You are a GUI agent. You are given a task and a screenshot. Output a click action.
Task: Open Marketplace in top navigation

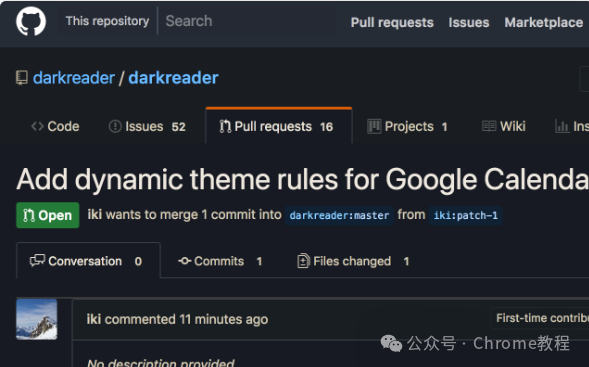[544, 23]
